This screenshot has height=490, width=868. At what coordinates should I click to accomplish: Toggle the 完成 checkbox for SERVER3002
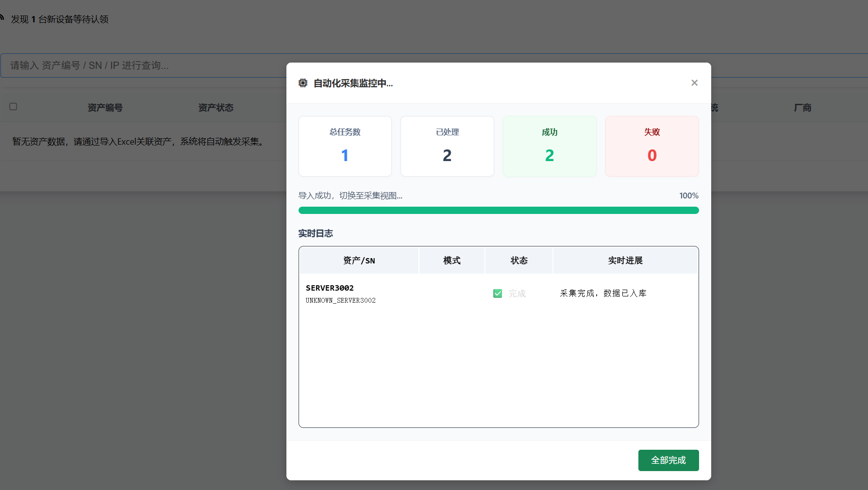tap(498, 293)
